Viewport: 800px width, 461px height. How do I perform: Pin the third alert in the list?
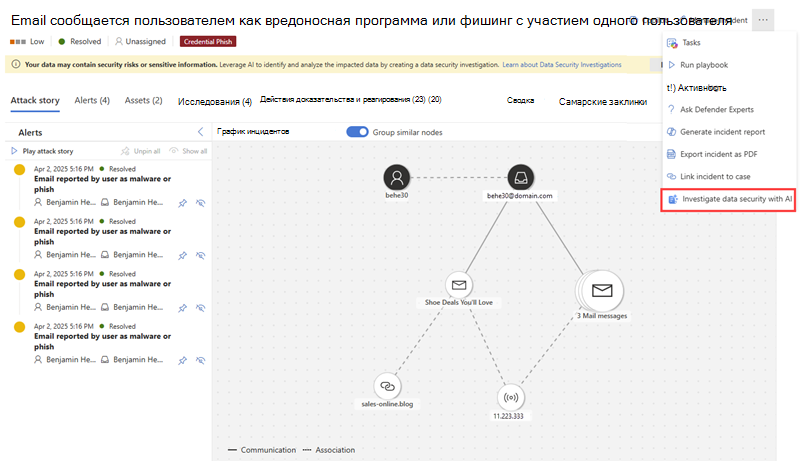[182, 308]
